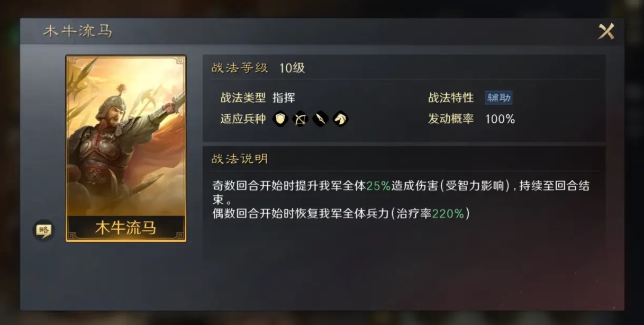Close the panel via crossed-swords X
The height and width of the screenshot is (325, 644).
click(606, 32)
